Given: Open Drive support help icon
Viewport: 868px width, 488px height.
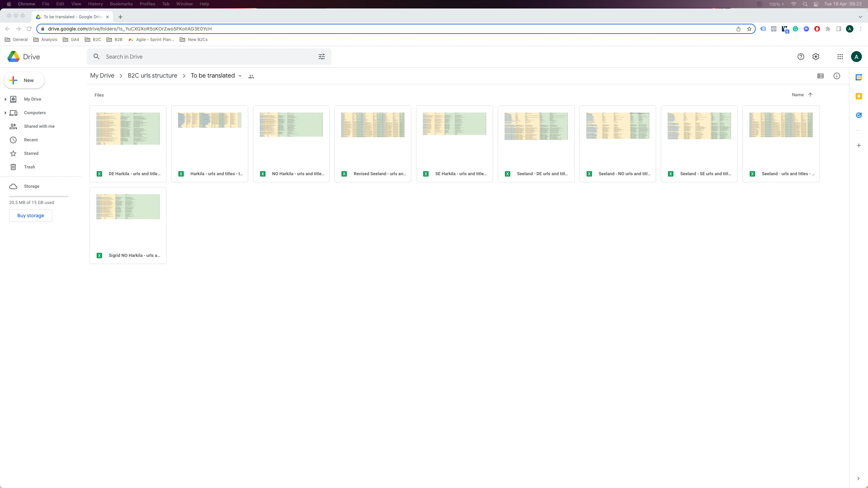Looking at the screenshot, I should click(x=801, y=57).
